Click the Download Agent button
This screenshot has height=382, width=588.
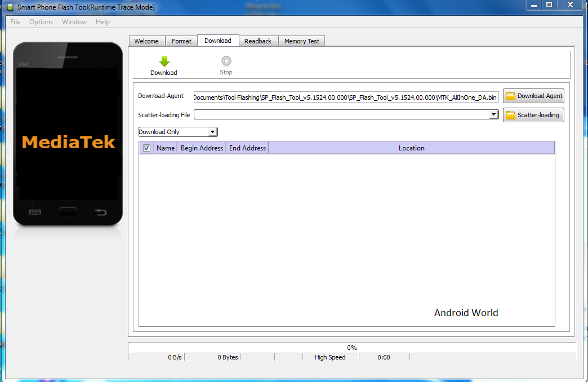click(533, 96)
